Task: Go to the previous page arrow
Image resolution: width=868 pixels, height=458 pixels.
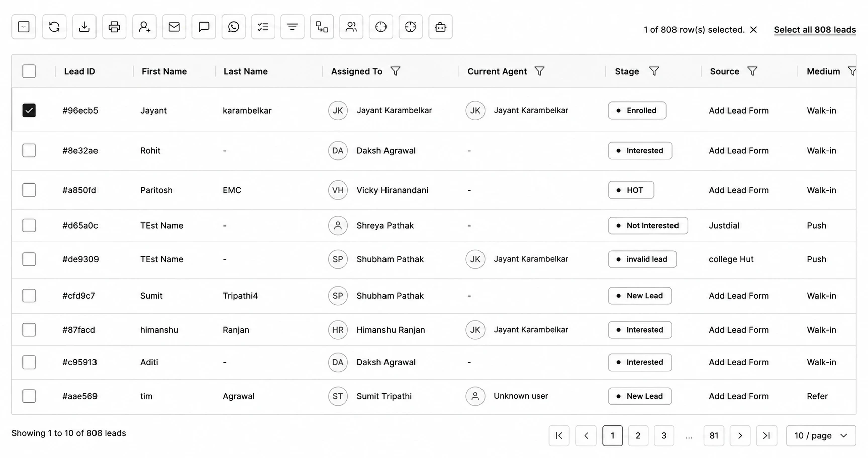Action: pyautogui.click(x=586, y=436)
